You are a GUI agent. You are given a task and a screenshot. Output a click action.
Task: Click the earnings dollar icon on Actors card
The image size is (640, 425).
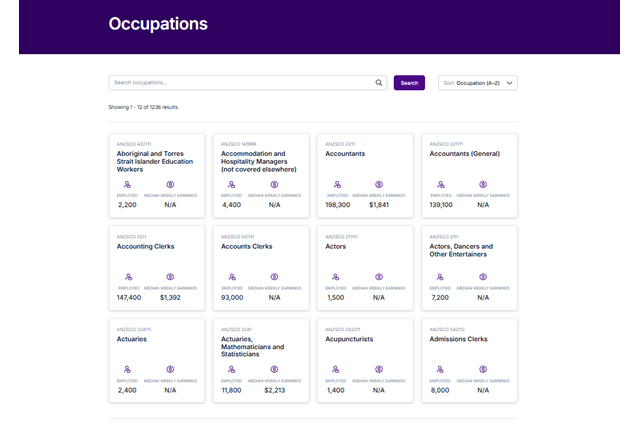click(379, 277)
